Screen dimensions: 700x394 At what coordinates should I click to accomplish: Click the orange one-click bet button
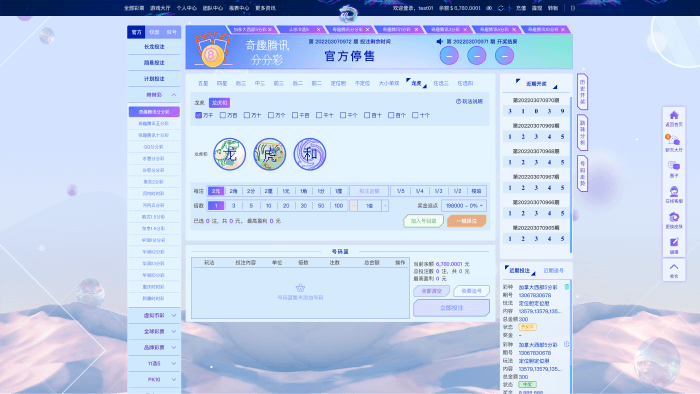pos(467,221)
